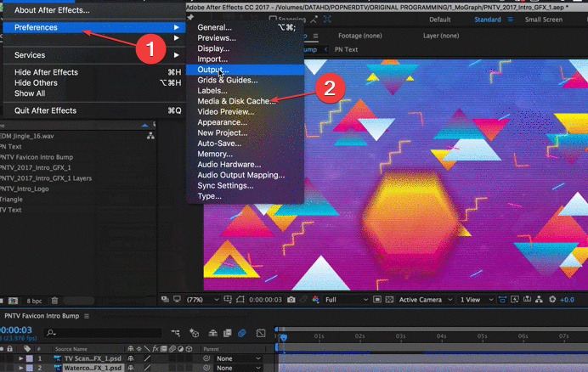The image size is (588, 372).
Task: Open the Active Camera 3D view dropdown
Action: pyautogui.click(x=426, y=300)
